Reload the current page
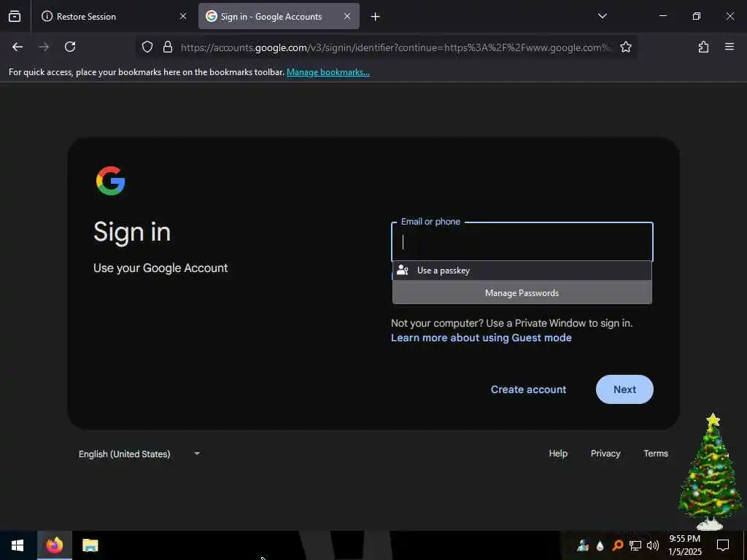 coord(70,47)
